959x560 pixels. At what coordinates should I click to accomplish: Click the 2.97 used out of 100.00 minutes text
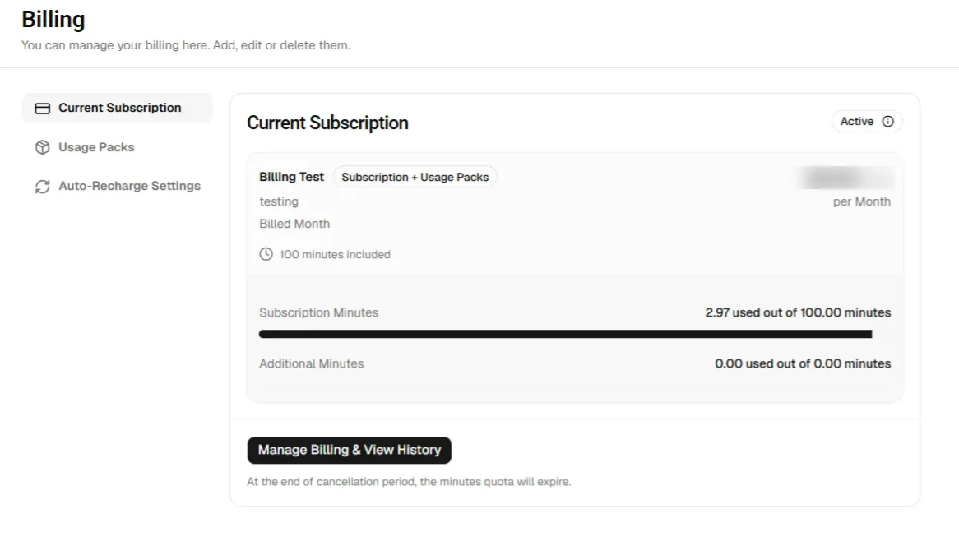tap(798, 313)
